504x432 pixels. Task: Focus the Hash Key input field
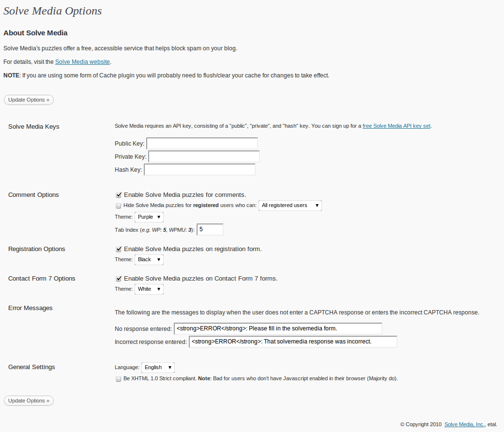[199, 170]
